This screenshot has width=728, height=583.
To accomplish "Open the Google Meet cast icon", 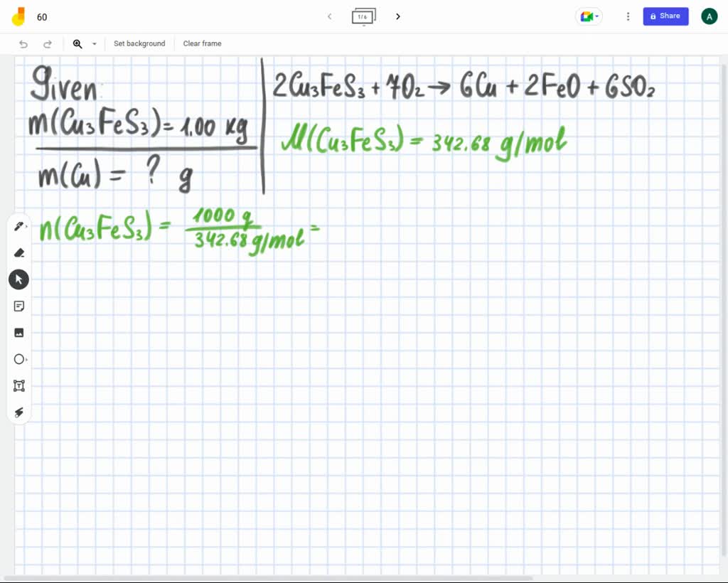I will coord(586,16).
